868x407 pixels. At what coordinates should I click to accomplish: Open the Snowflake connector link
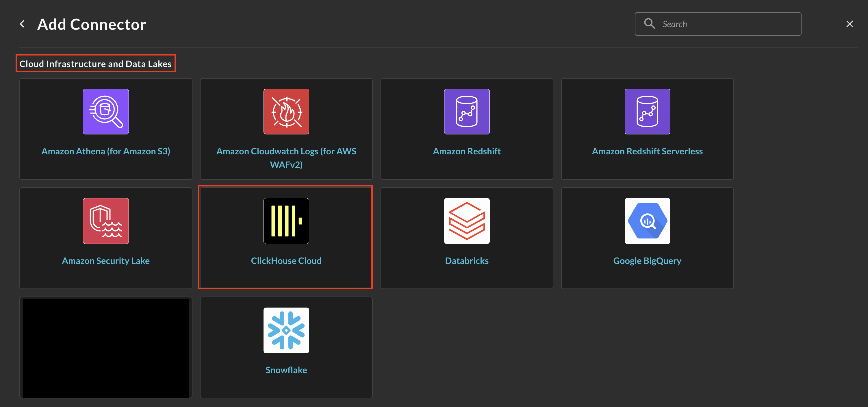click(x=286, y=370)
